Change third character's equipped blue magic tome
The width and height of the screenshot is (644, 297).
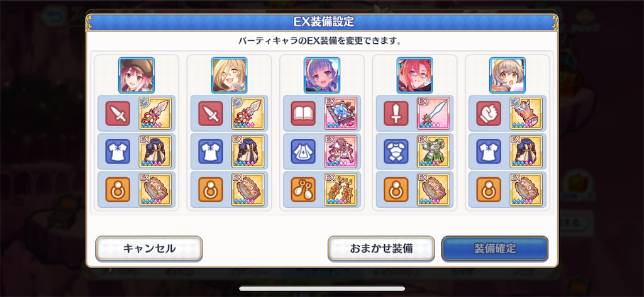point(340,113)
